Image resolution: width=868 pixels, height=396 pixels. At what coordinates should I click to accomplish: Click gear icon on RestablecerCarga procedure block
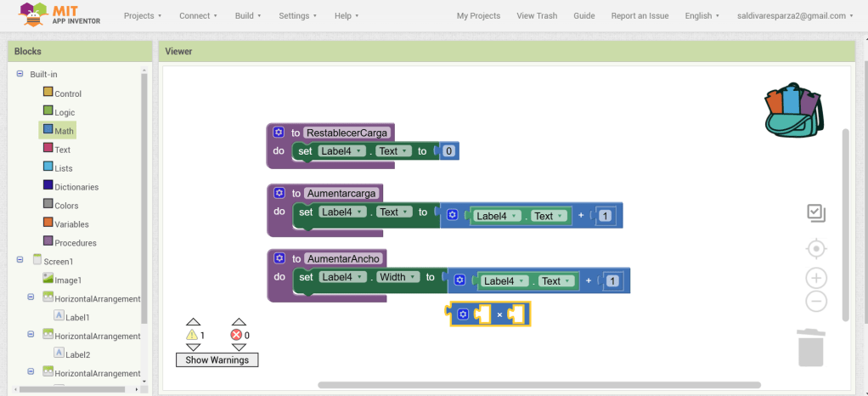[279, 133]
